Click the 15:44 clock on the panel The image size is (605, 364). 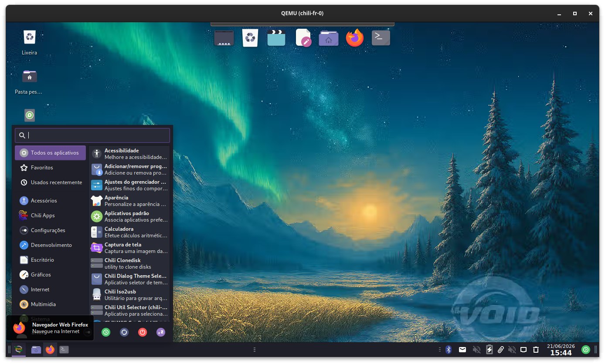click(561, 353)
